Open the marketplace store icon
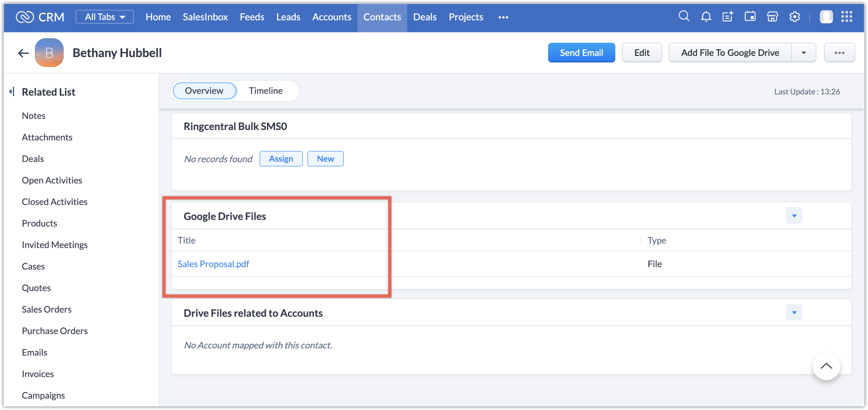 tap(772, 16)
